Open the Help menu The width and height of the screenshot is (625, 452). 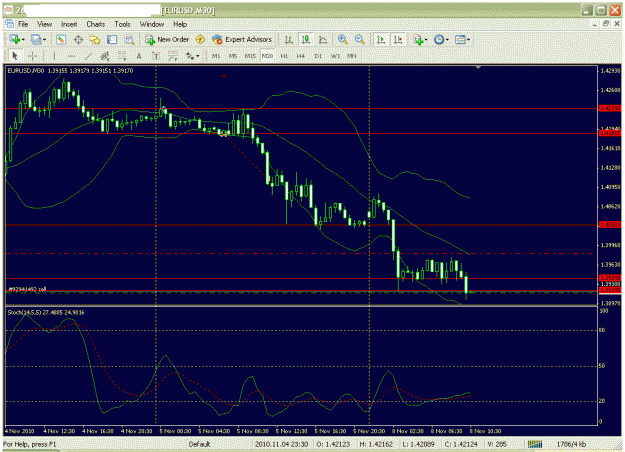click(x=180, y=24)
